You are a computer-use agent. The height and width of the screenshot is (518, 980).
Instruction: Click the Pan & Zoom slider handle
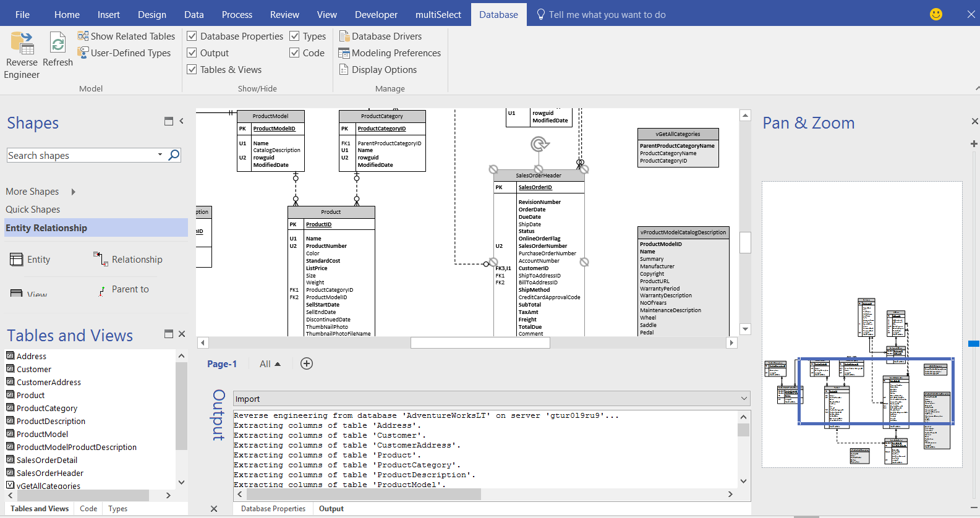[x=974, y=343]
